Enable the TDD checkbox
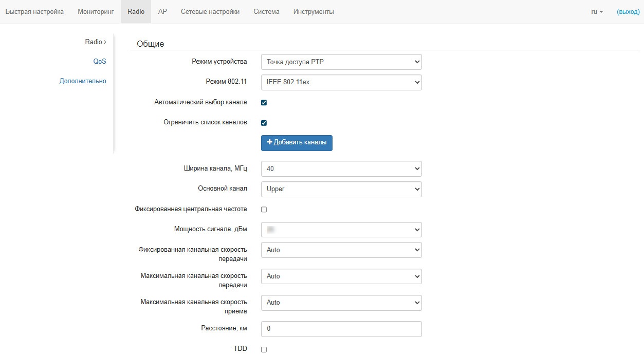644x355 pixels. coord(264,349)
